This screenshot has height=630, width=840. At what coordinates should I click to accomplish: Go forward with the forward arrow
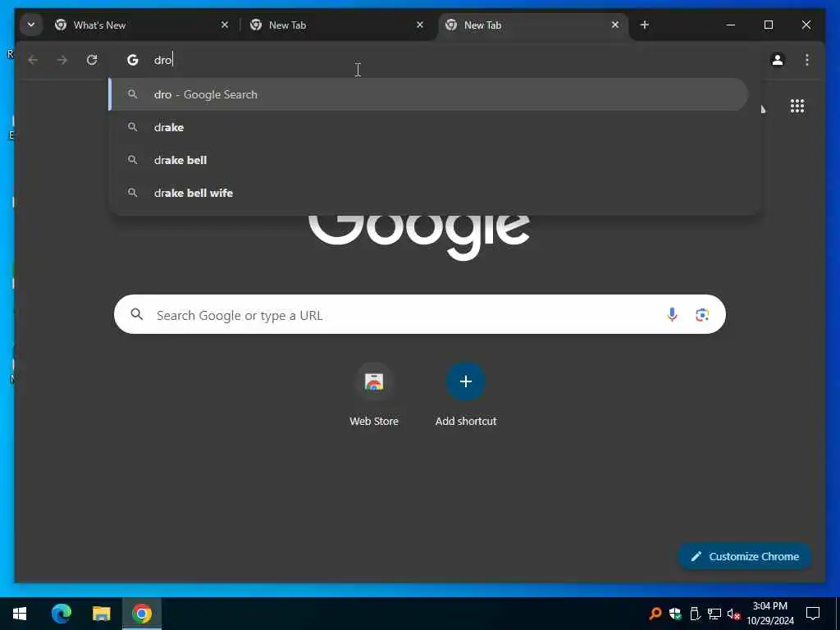click(x=62, y=60)
